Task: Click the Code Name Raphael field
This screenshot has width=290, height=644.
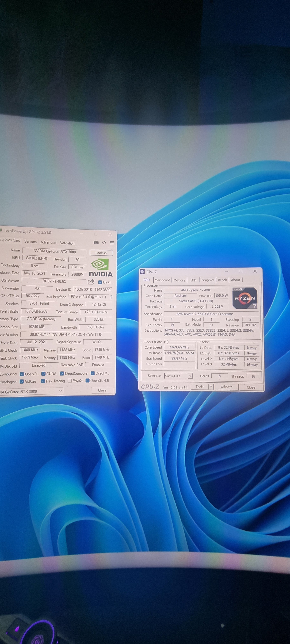Action: [x=180, y=295]
